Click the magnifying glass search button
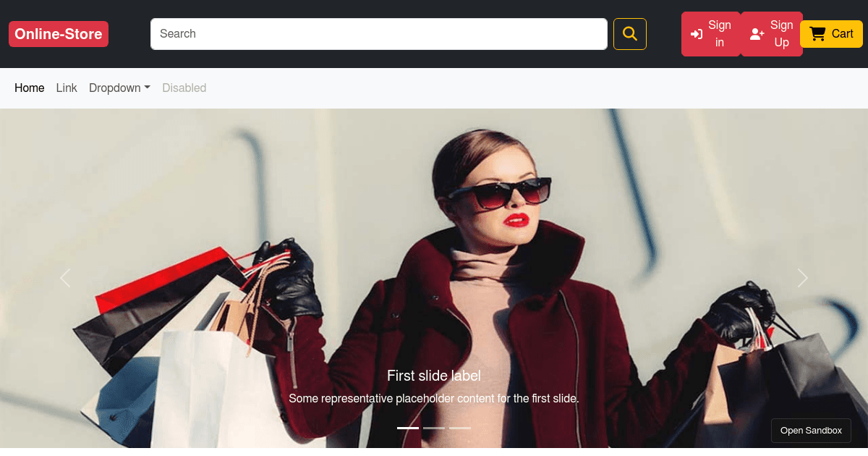This screenshot has height=456, width=868. (x=629, y=34)
